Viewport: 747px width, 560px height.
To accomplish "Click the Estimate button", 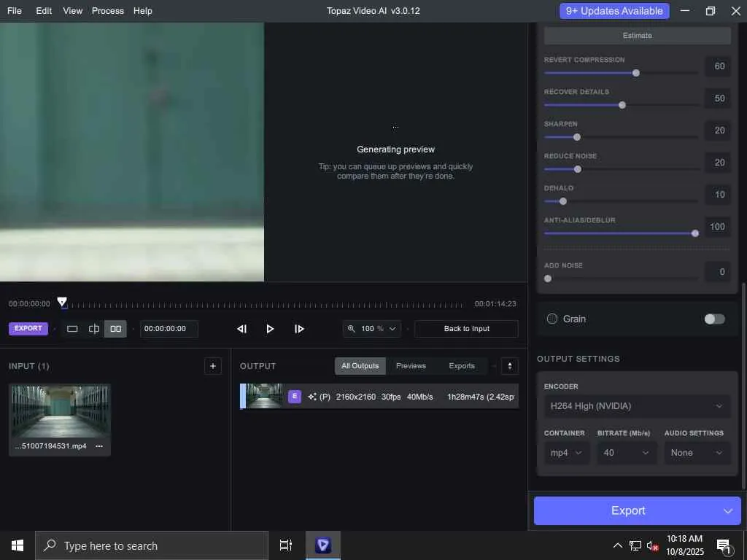I will pyautogui.click(x=637, y=36).
